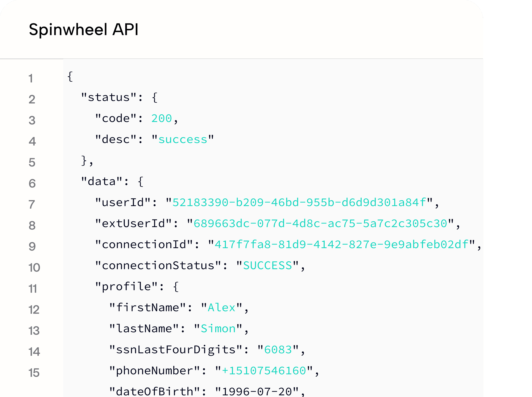The height and width of the screenshot is (397, 532).
Task: Click the "status" key on line 2
Action: pyautogui.click(x=108, y=98)
